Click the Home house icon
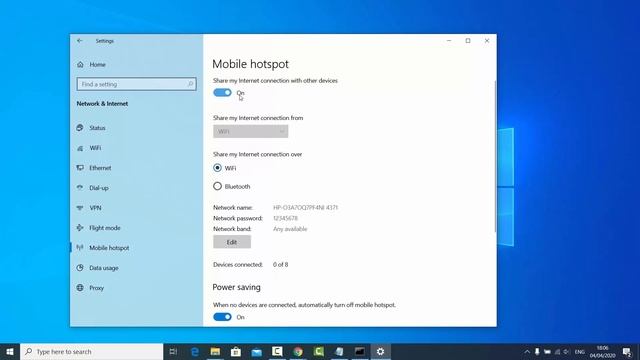This screenshot has width=640, height=360. [80, 64]
